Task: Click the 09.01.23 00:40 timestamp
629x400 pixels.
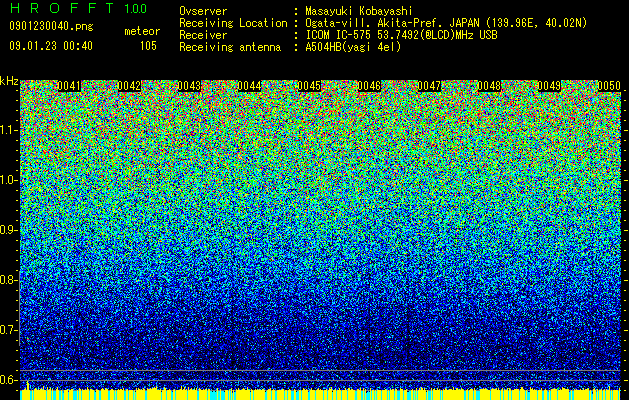Action: click(51, 46)
